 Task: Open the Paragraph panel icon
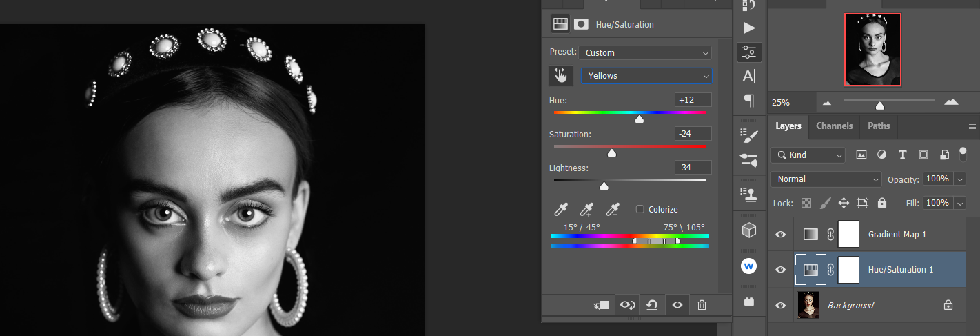(x=749, y=101)
